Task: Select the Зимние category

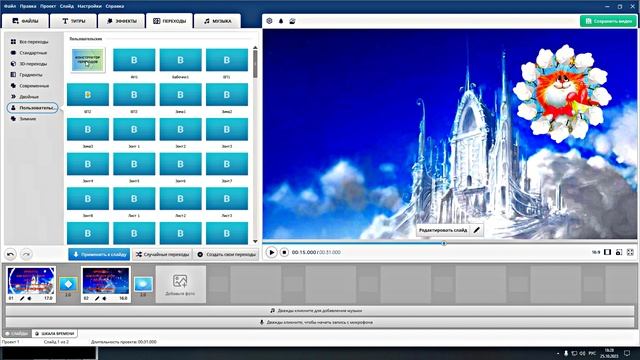Action: point(23,119)
